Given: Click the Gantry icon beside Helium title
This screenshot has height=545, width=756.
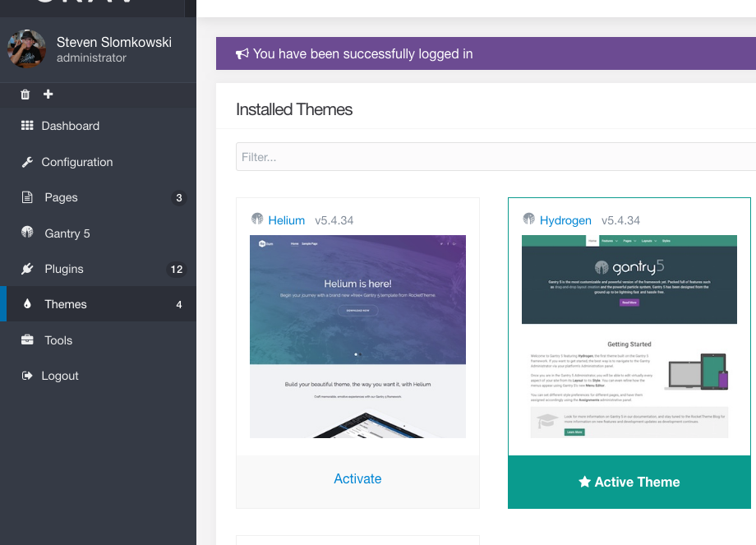Looking at the screenshot, I should (x=257, y=219).
